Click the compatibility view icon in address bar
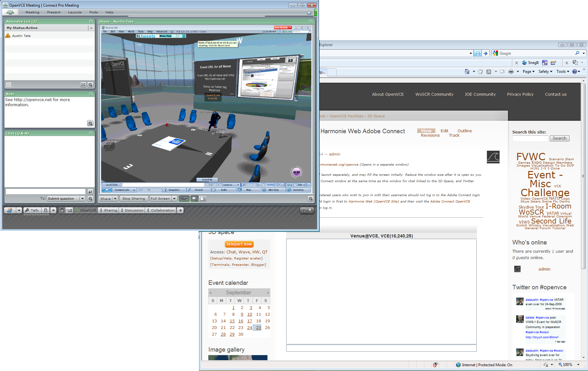588x371 pixels. click(478, 54)
